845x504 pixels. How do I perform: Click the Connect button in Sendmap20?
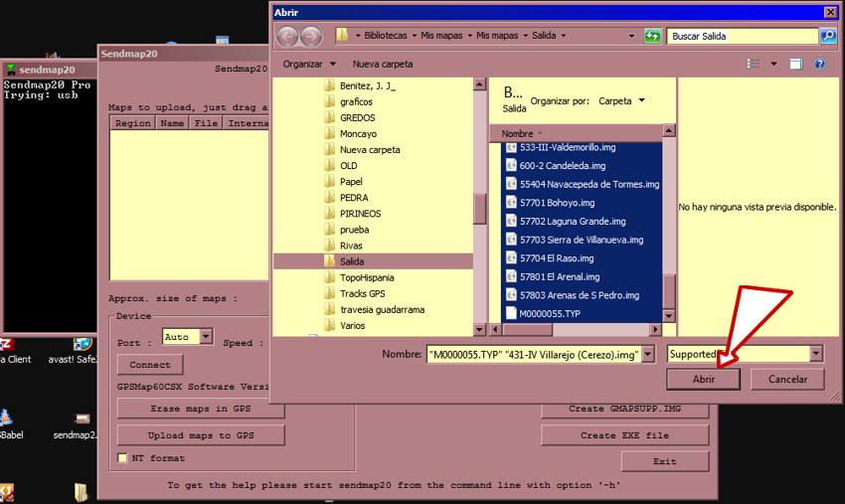pos(150,365)
